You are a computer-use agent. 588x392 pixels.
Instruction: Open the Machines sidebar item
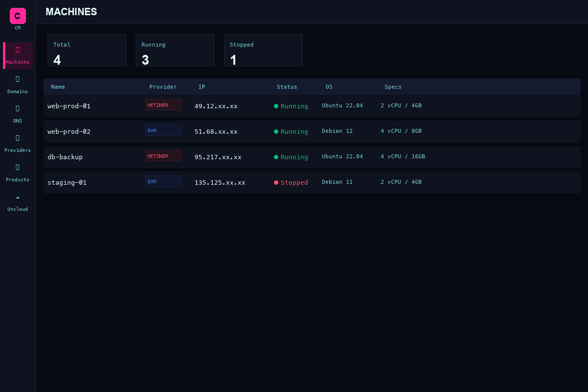[x=18, y=55]
